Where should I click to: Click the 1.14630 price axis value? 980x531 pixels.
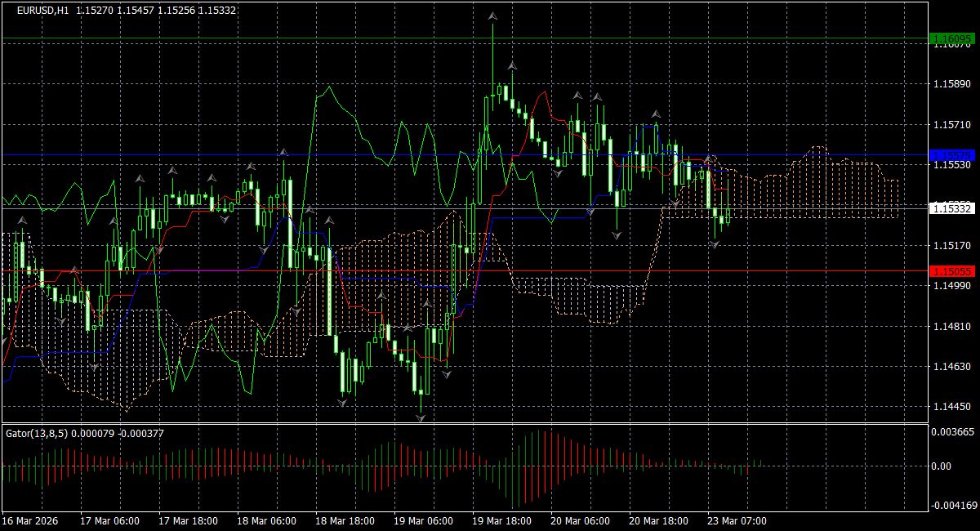click(951, 367)
